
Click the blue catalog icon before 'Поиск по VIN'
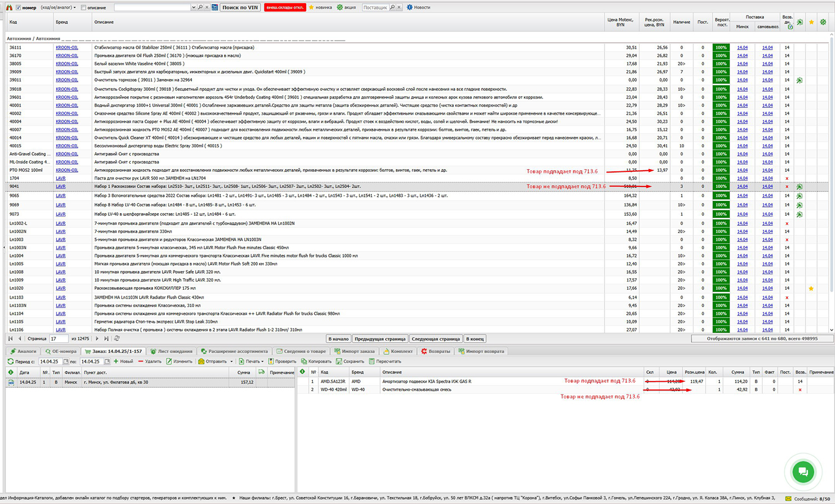tap(215, 7)
